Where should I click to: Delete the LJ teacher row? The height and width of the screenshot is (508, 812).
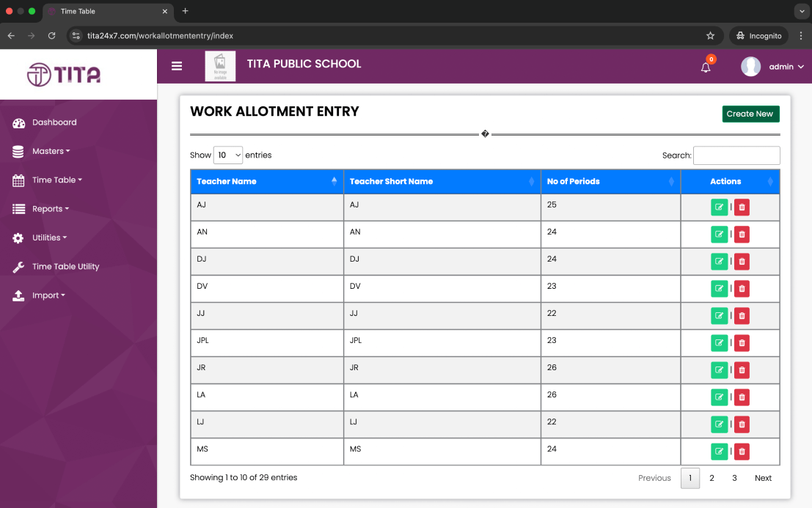pos(742,424)
